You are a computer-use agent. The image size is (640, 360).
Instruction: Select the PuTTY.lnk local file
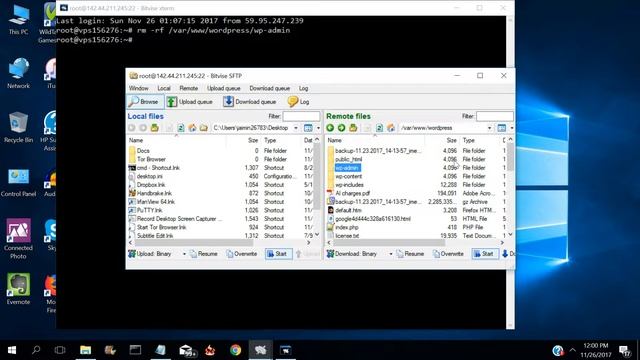pos(149,210)
